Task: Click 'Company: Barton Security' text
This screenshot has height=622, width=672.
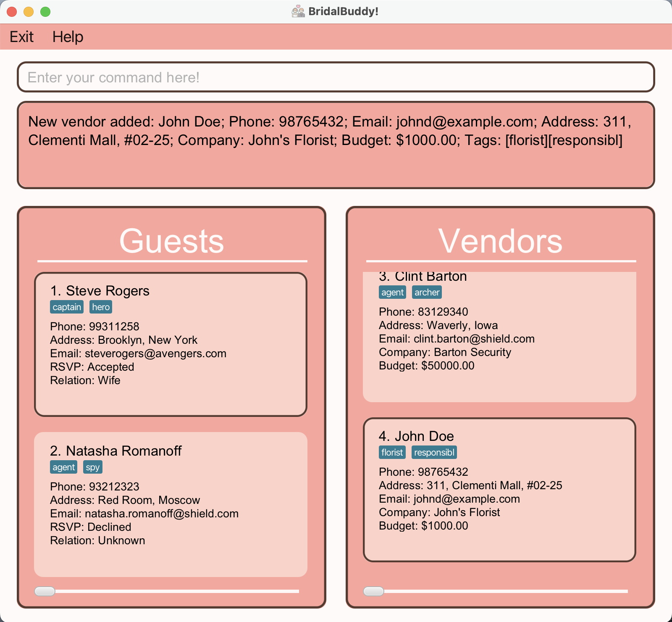Action: 445,352
